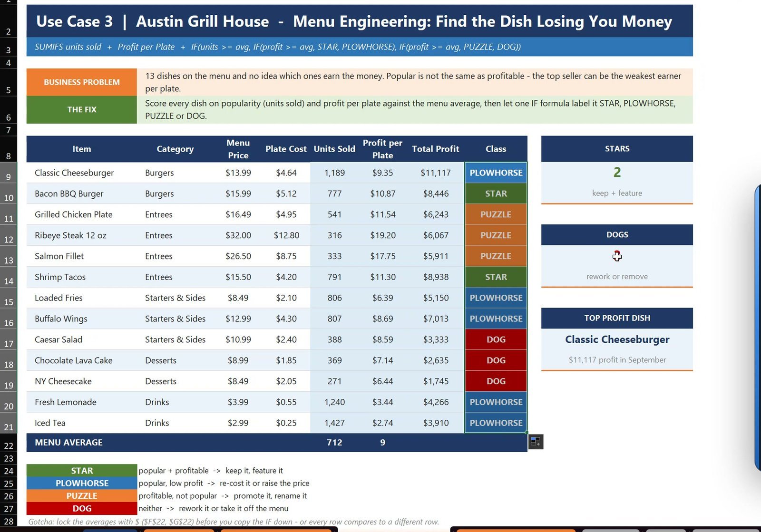Select the $19.20 profit per plate cell
The image size is (761, 532).
[x=382, y=235]
